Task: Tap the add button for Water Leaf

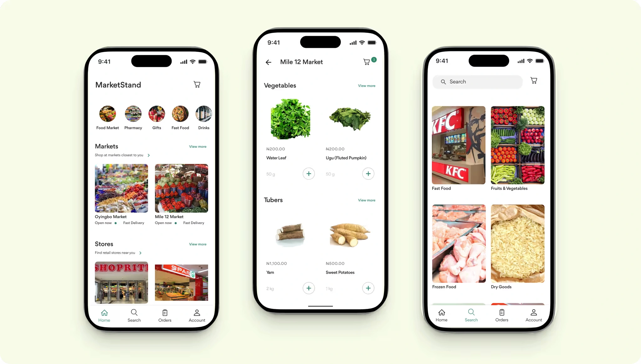Action: click(x=309, y=173)
